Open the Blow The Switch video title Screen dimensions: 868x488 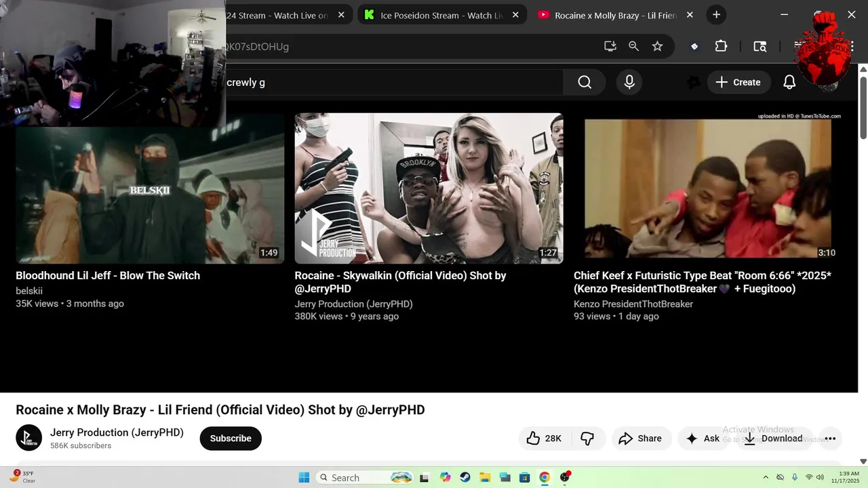[108, 275]
